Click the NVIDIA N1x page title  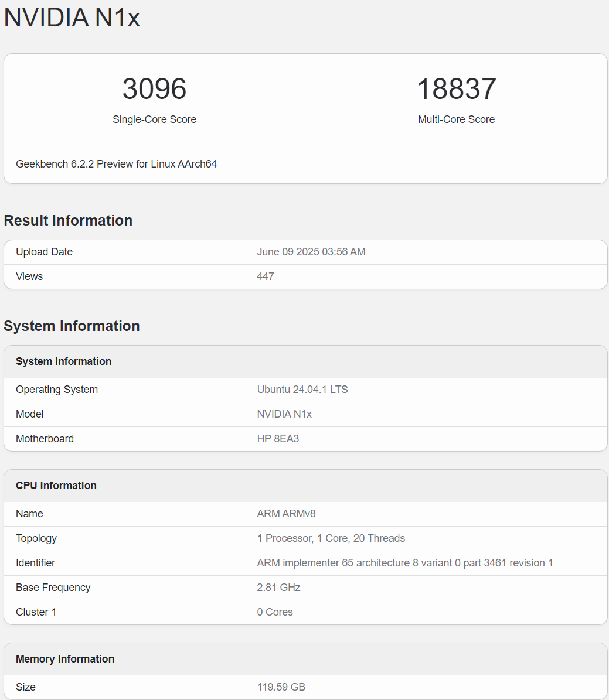pos(72,18)
